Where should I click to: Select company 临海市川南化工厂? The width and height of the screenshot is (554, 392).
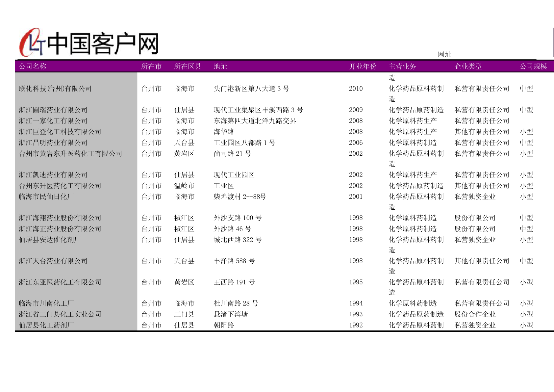point(46,303)
